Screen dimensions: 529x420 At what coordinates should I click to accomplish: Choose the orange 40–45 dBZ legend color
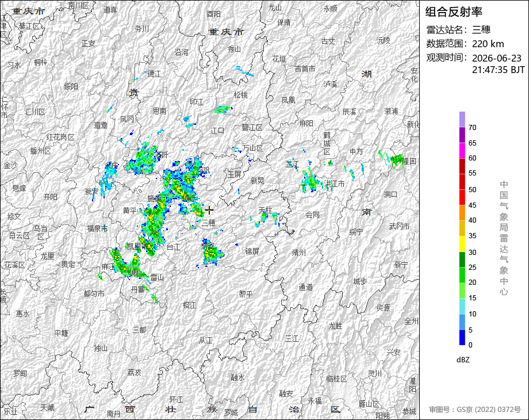462,213
